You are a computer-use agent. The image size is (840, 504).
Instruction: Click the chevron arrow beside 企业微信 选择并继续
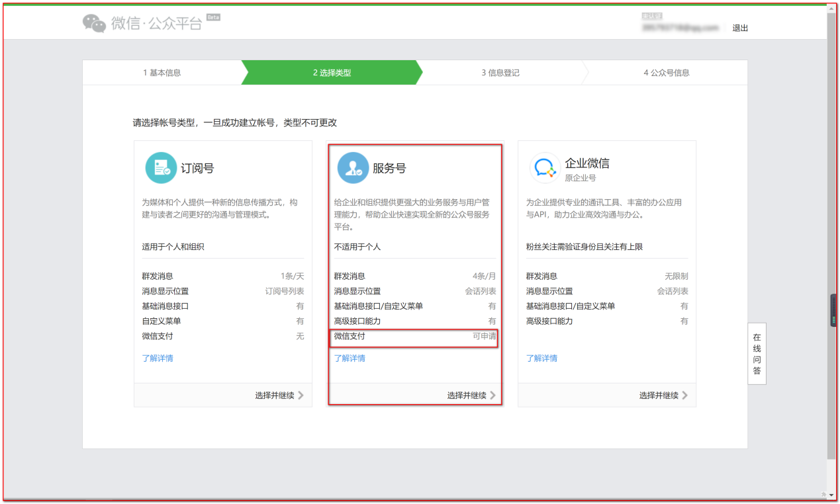685,396
